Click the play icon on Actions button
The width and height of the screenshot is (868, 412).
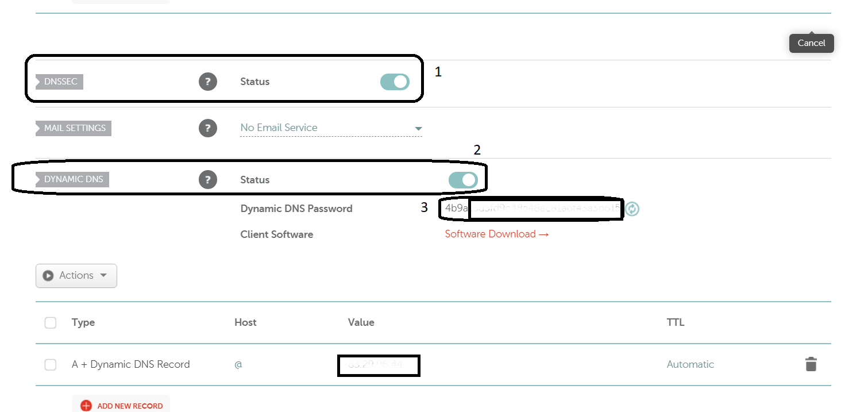(48, 276)
